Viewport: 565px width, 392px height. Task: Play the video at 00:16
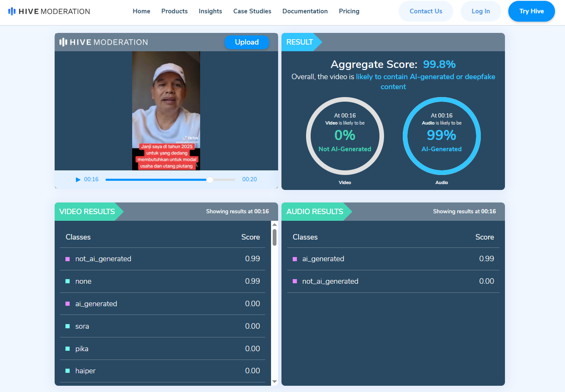[78, 180]
